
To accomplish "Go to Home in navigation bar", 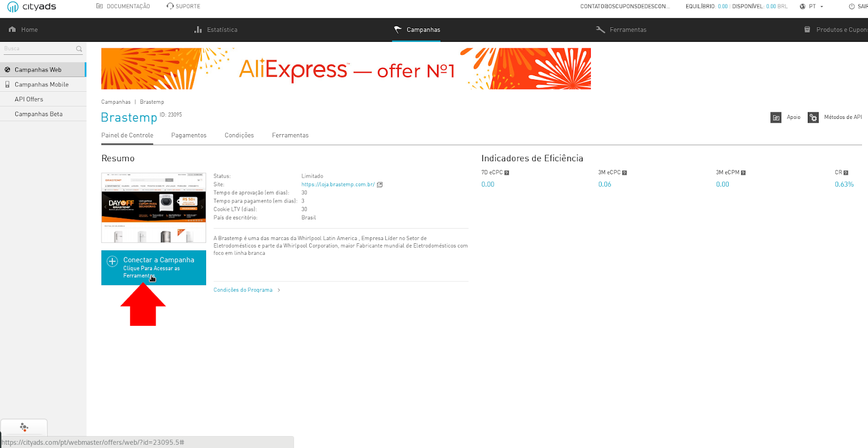I will click(x=29, y=30).
